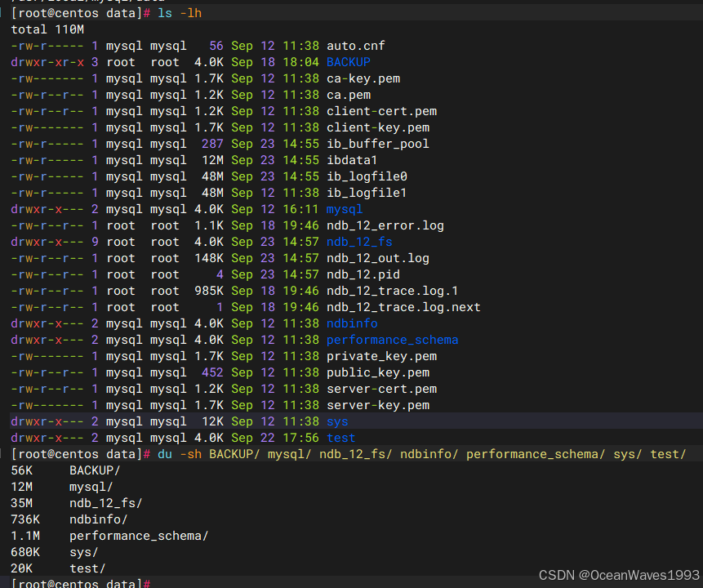Click the ca.pem file name

(349, 95)
